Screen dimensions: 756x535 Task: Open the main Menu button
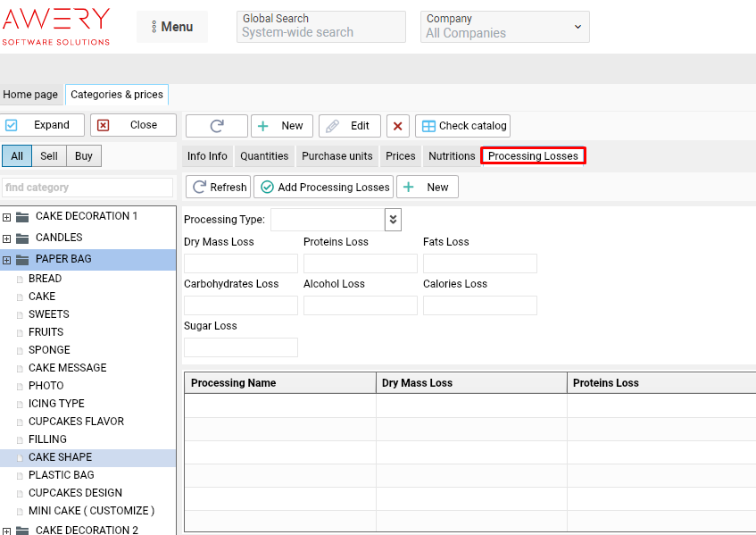tap(172, 27)
